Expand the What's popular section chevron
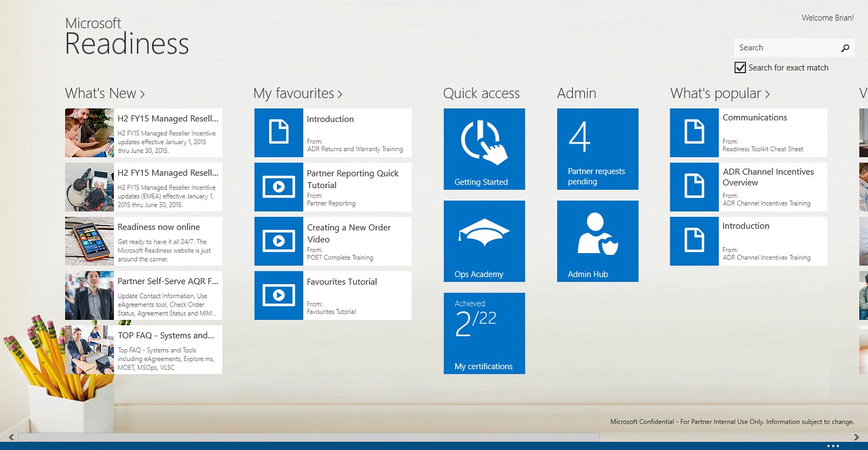This screenshot has width=868, height=450. coord(767,94)
